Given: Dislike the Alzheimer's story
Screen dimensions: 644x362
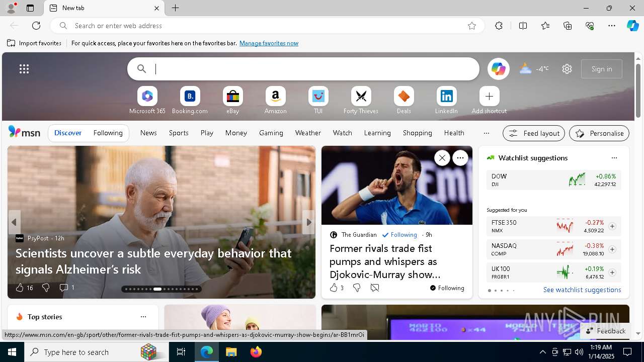Looking at the screenshot, I should [x=46, y=288].
